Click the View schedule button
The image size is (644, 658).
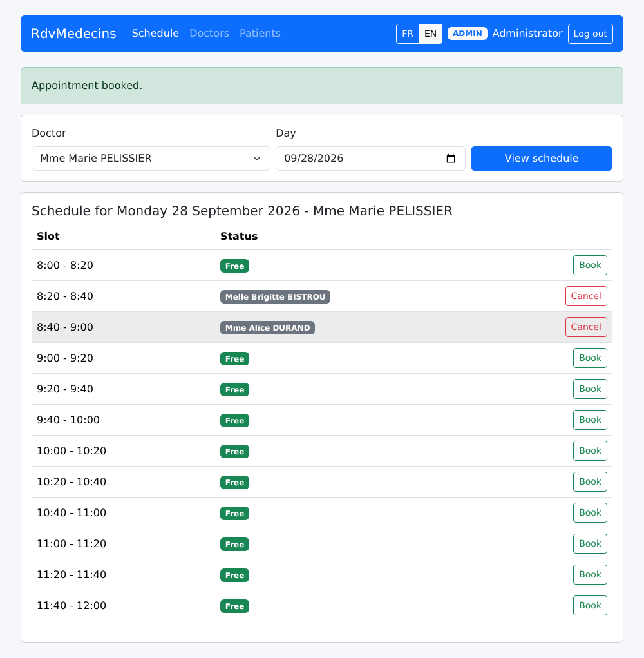click(541, 158)
